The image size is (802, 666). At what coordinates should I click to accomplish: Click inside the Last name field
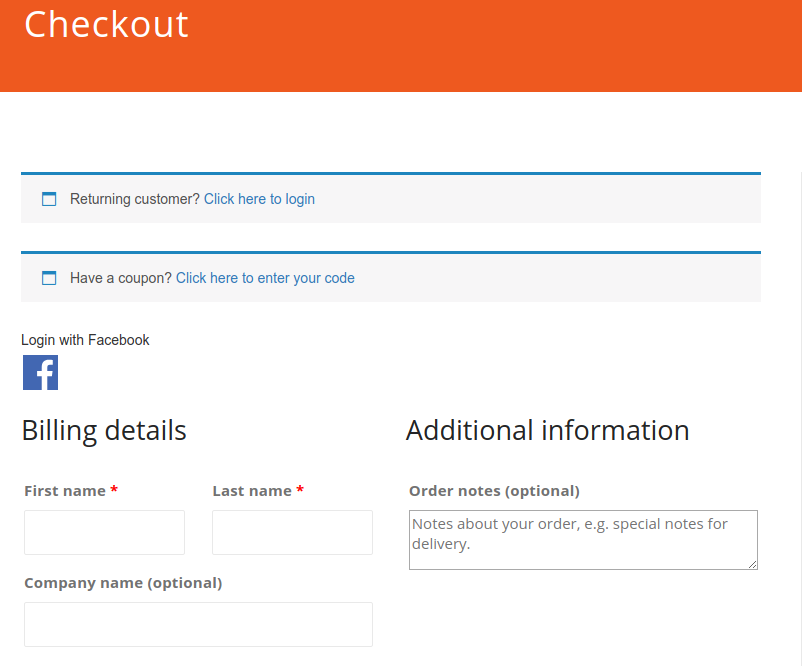click(292, 532)
